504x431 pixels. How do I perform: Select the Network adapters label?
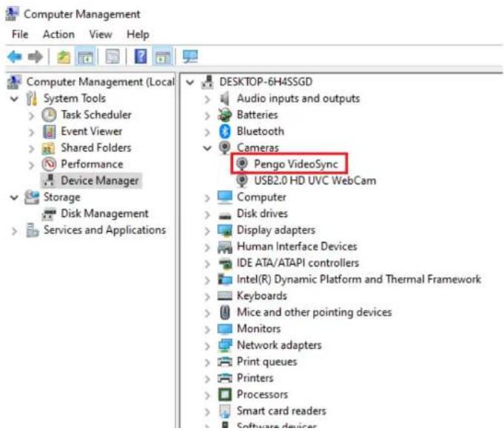279,345
